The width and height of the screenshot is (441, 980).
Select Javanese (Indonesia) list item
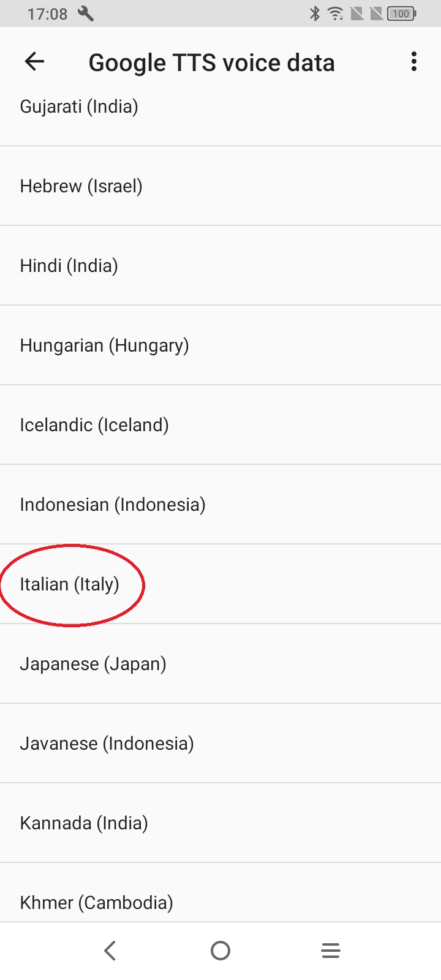tap(221, 743)
